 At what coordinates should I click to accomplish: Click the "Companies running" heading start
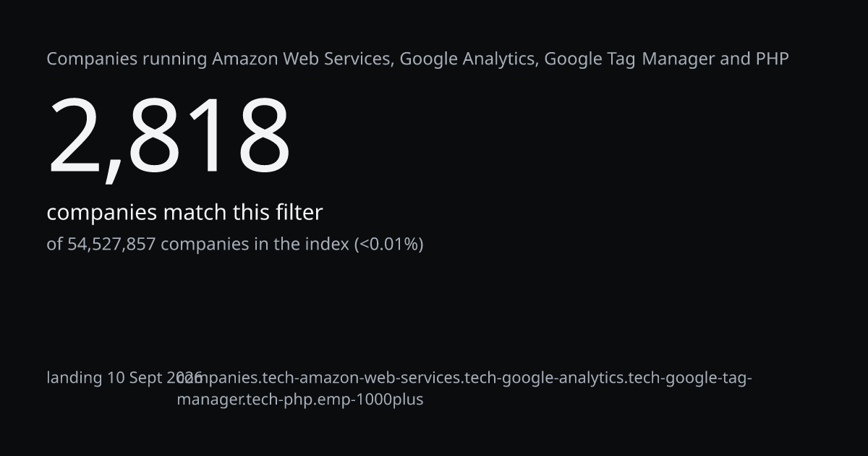(127, 59)
